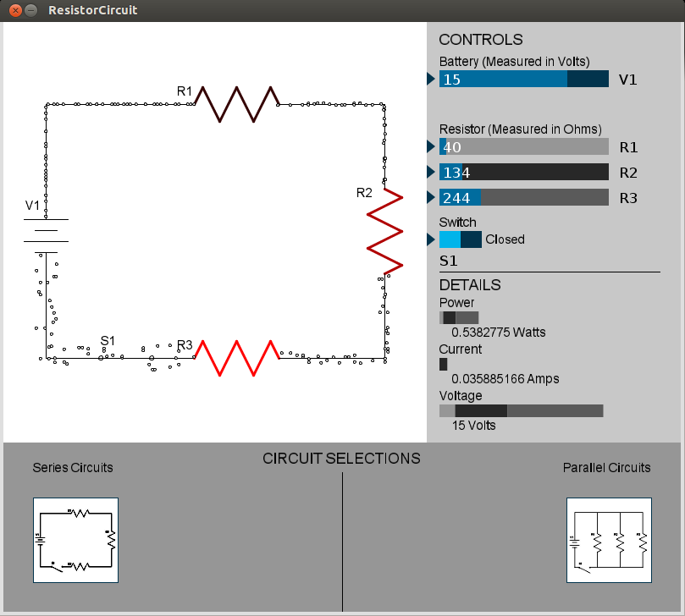Click the Power level indicator bar
This screenshot has height=616, width=685.
[x=458, y=317]
